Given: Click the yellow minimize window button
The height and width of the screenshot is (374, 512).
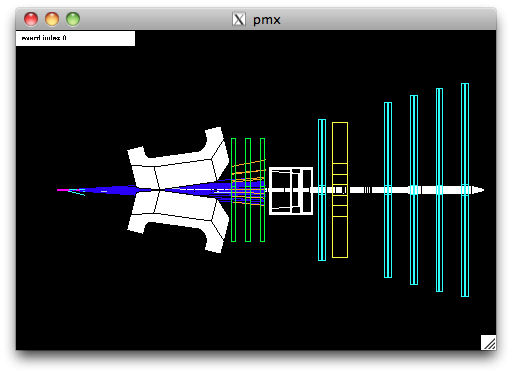Looking at the screenshot, I should (52, 19).
